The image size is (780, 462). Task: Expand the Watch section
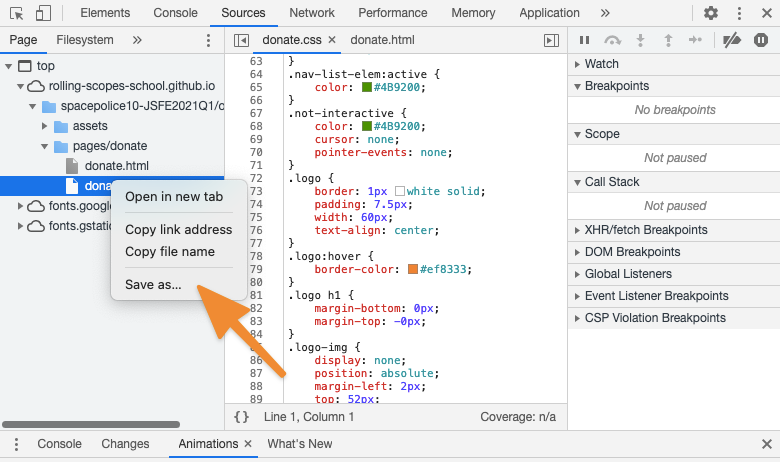click(601, 64)
